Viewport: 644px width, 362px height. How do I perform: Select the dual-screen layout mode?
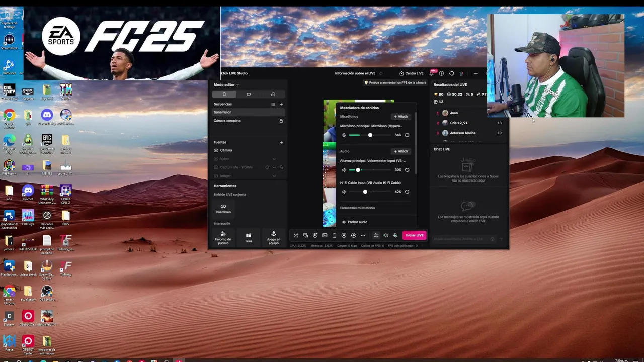point(273,94)
